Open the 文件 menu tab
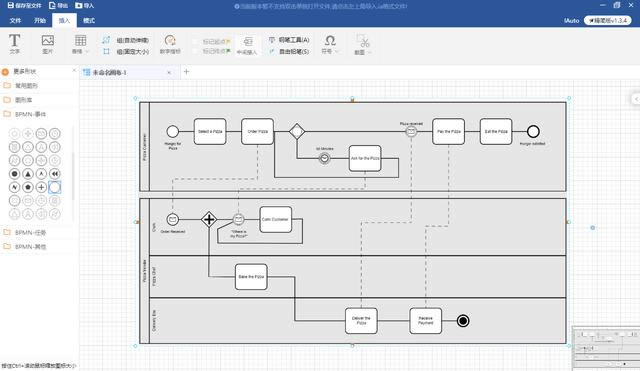Viewport: 640px width, 371px height. 15,20
